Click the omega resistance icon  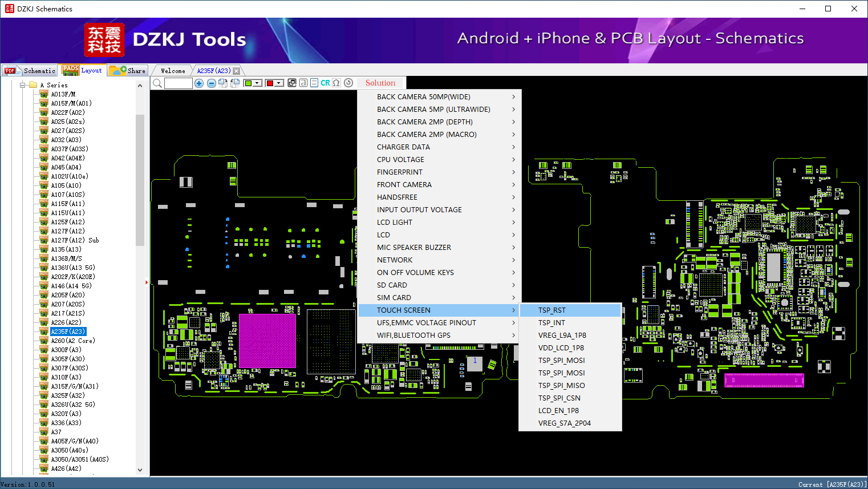click(336, 83)
